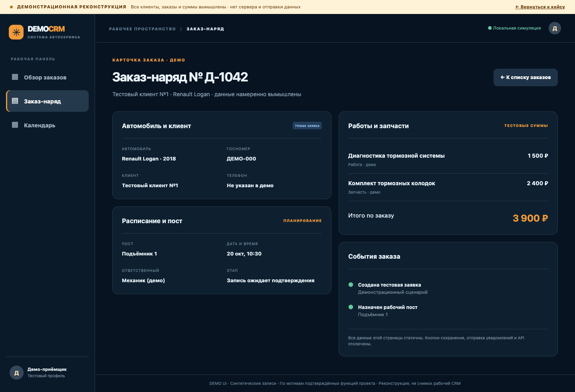
Task: Click stage Запись ожидает подтверждения
Action: point(270,281)
